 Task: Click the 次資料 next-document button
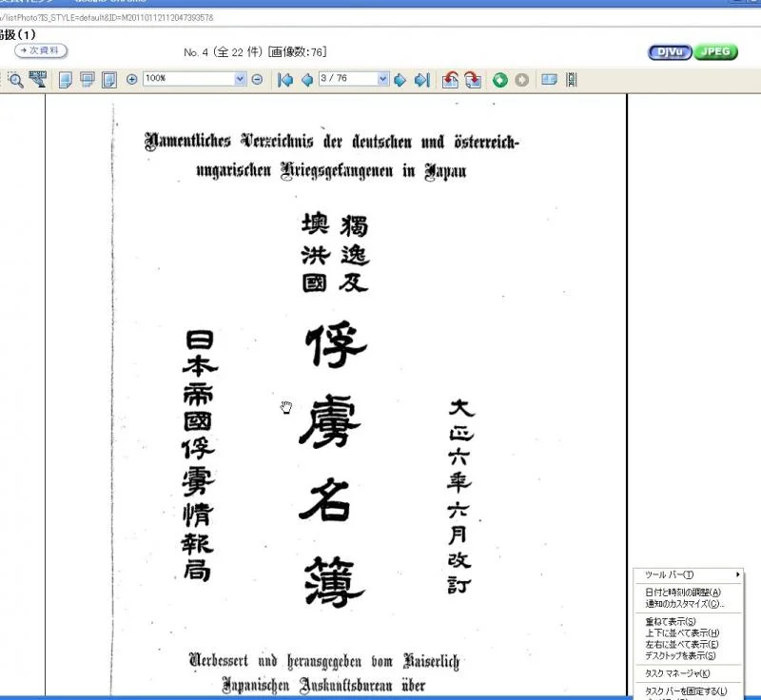click(x=41, y=50)
